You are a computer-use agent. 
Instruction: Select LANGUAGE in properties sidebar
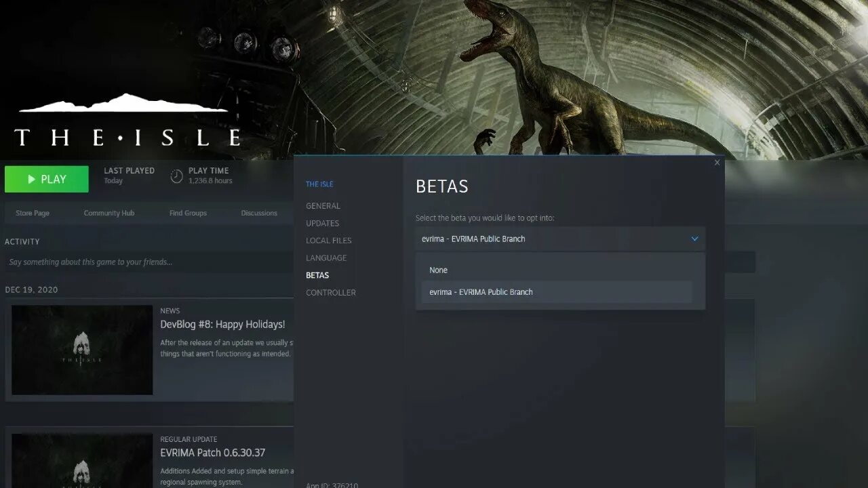326,258
